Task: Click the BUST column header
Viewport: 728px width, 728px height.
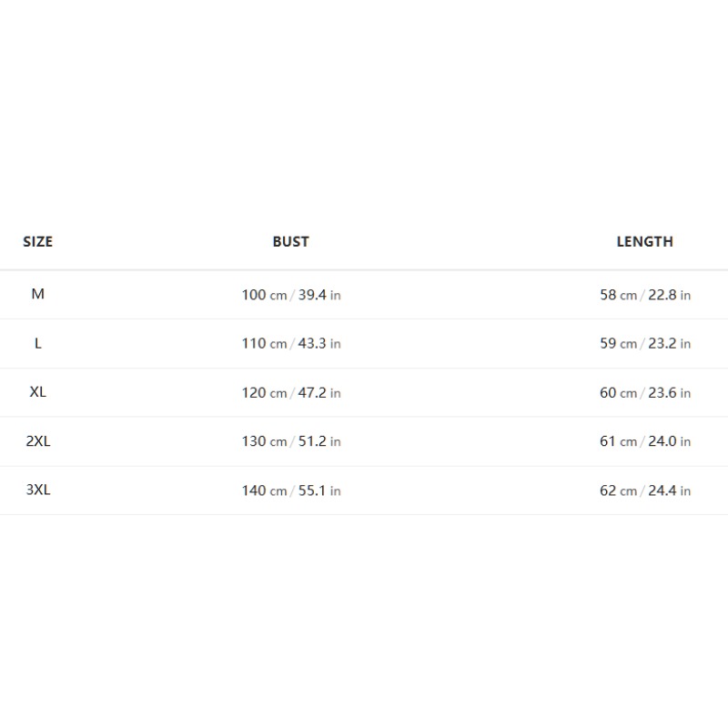Action: pos(290,241)
